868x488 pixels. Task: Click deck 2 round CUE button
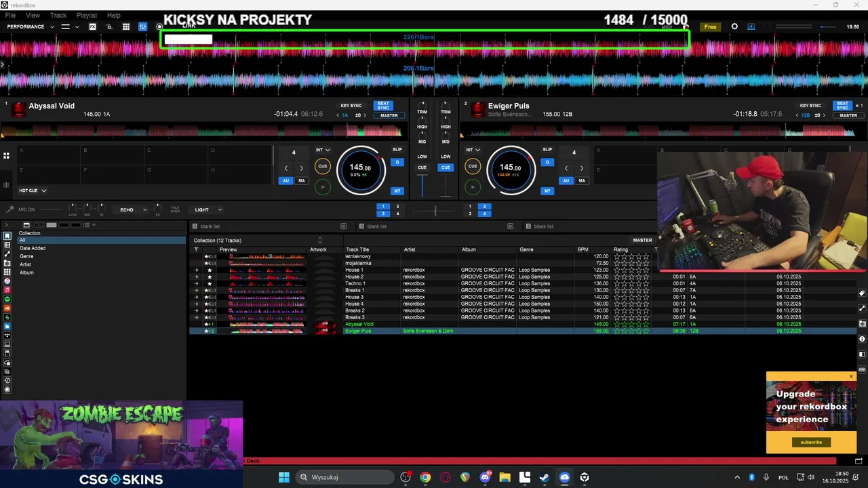point(473,166)
